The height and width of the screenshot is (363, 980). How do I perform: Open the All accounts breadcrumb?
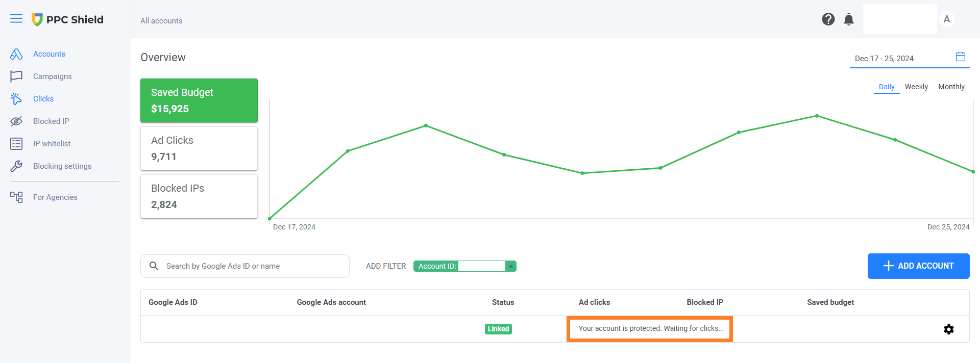pos(161,21)
